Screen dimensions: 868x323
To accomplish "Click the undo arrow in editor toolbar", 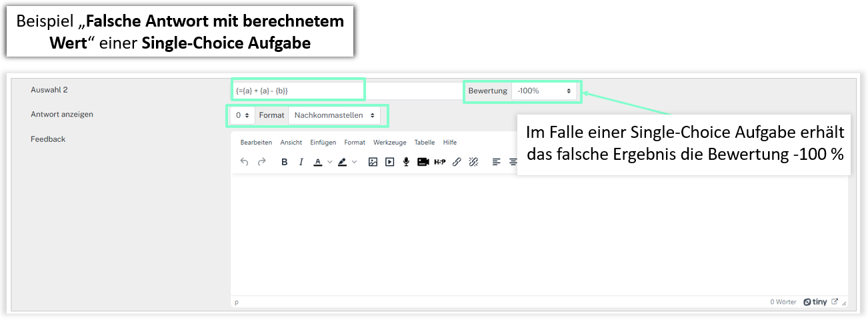I will coord(244,162).
